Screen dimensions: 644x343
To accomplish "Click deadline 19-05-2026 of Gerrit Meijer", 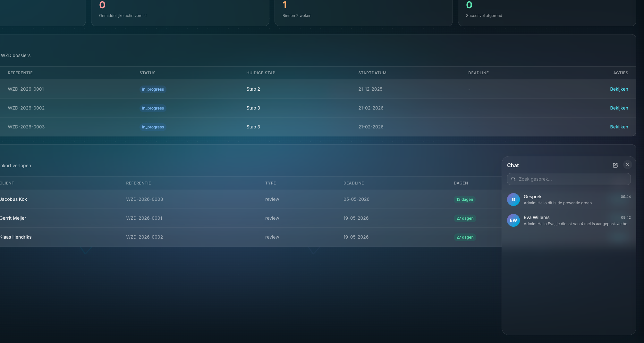I will click(356, 218).
